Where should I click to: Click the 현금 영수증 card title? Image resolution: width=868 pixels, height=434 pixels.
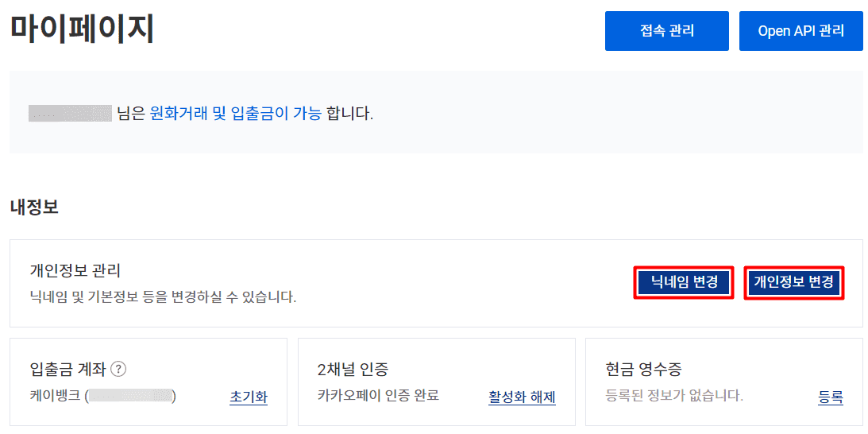click(643, 369)
